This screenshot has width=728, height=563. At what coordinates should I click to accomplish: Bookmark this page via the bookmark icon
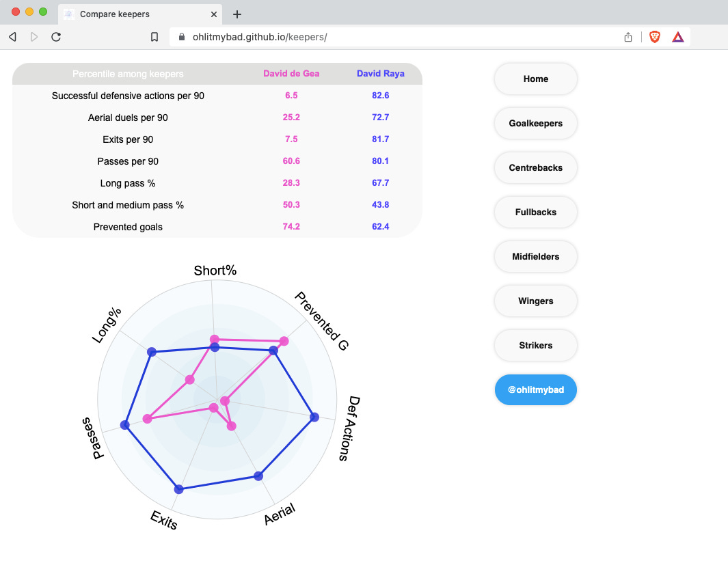[x=154, y=37]
